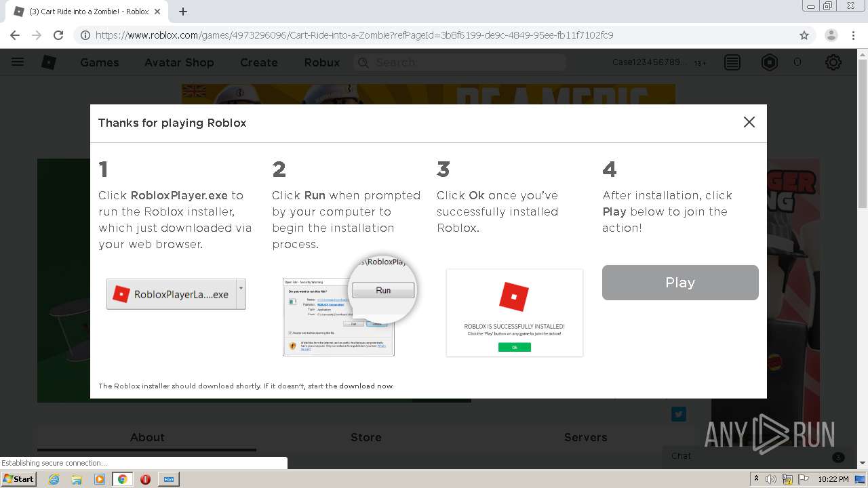Close the Thanks for playing Roblox dialog
Viewport: 868px width, 488px height.
click(x=749, y=122)
